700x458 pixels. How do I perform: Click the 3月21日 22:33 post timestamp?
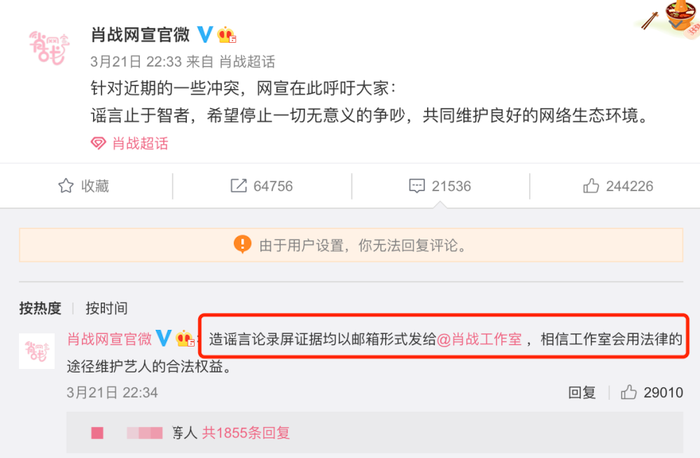point(136,62)
